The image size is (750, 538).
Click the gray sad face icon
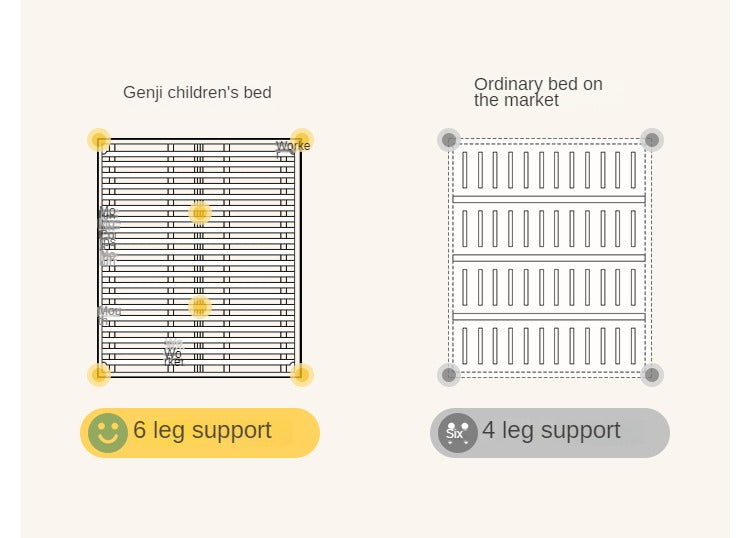click(457, 433)
